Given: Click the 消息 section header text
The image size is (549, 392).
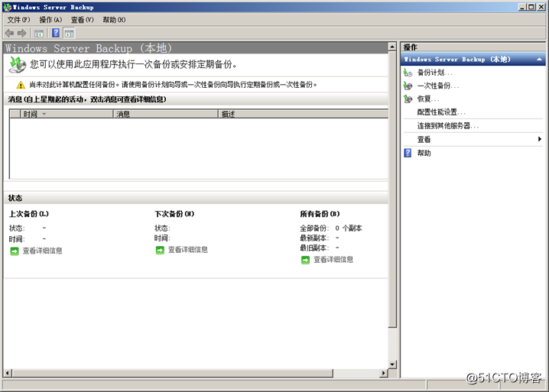Looking at the screenshot, I should 87,99.
